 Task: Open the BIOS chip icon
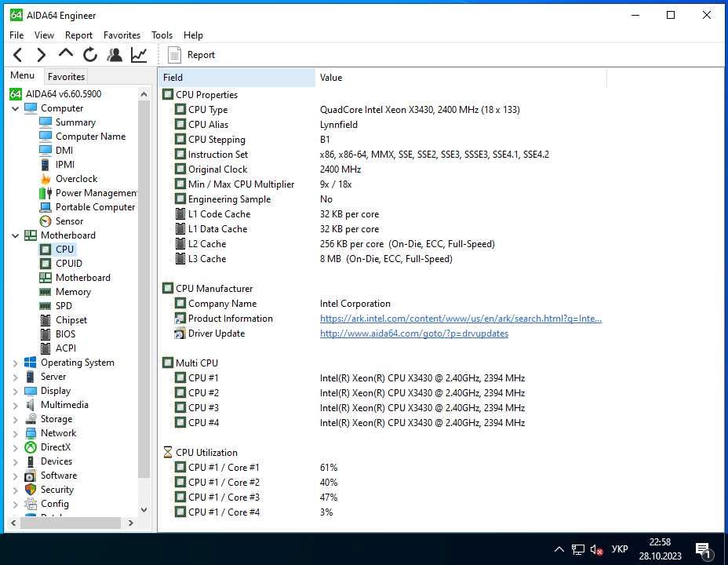(45, 334)
